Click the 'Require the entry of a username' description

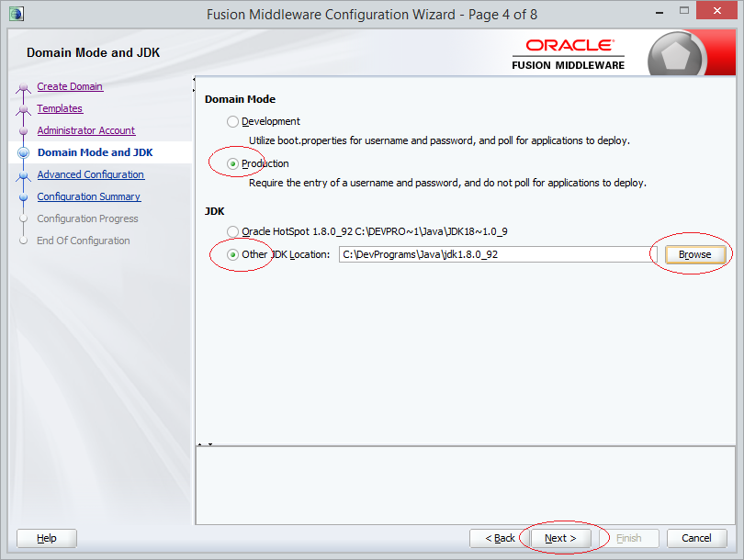[x=447, y=183]
